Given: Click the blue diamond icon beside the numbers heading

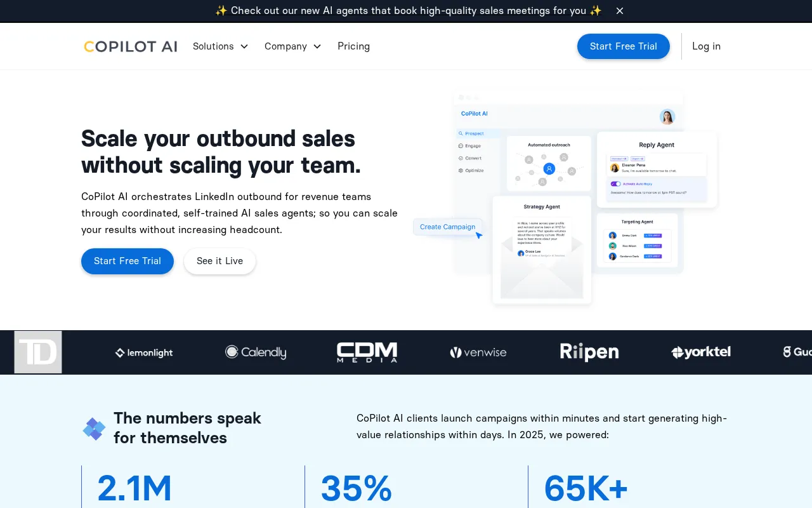Looking at the screenshot, I should tap(94, 429).
